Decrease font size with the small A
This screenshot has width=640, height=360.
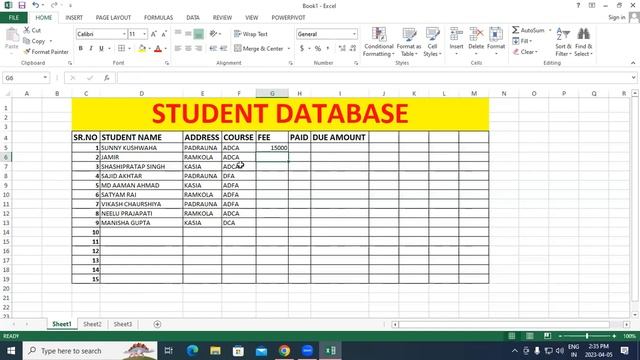coord(164,34)
